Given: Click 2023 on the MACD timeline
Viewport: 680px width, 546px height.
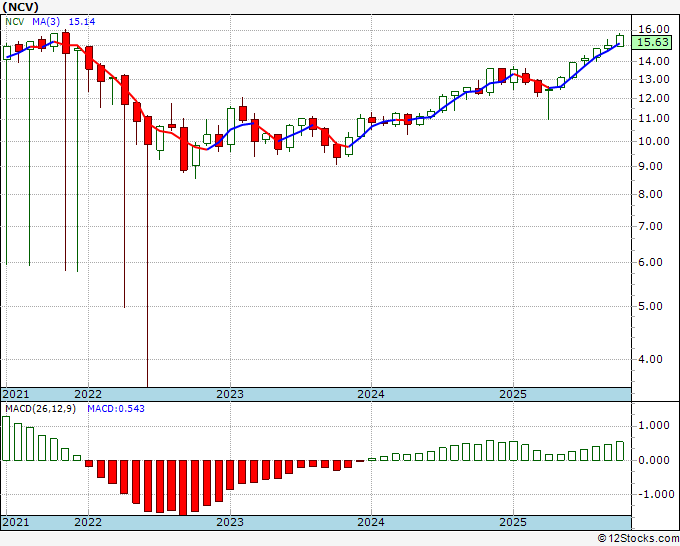Looking at the screenshot, I should [x=230, y=522].
